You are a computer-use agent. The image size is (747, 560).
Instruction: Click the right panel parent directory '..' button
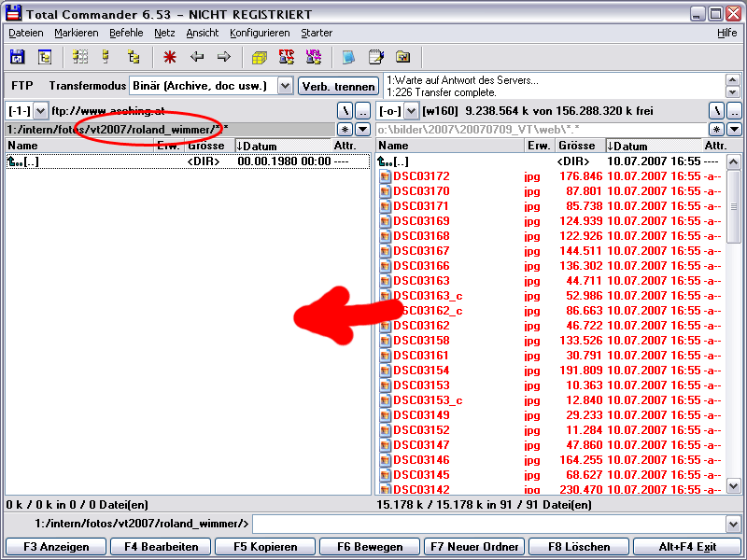coord(734,111)
